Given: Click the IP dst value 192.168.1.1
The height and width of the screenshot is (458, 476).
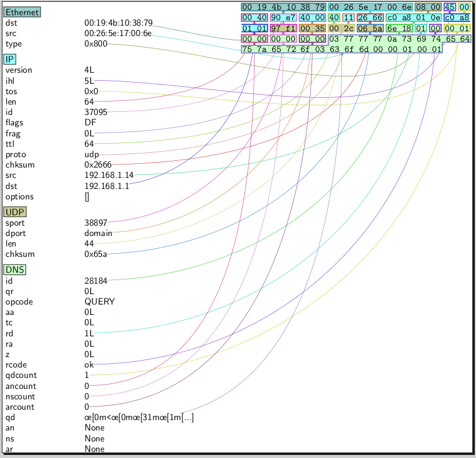Looking at the screenshot, I should [106, 186].
